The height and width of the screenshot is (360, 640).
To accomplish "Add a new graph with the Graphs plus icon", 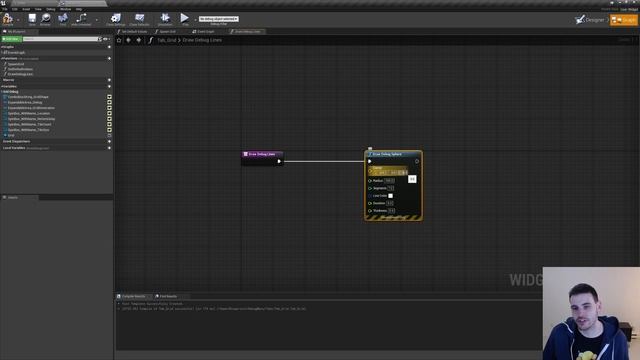I will [109, 47].
